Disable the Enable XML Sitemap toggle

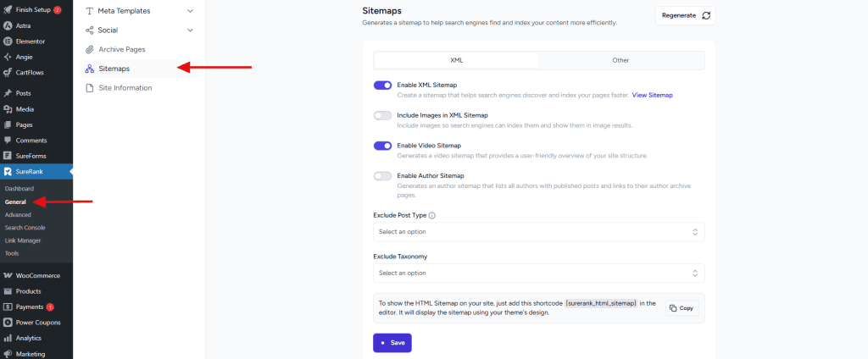point(382,86)
